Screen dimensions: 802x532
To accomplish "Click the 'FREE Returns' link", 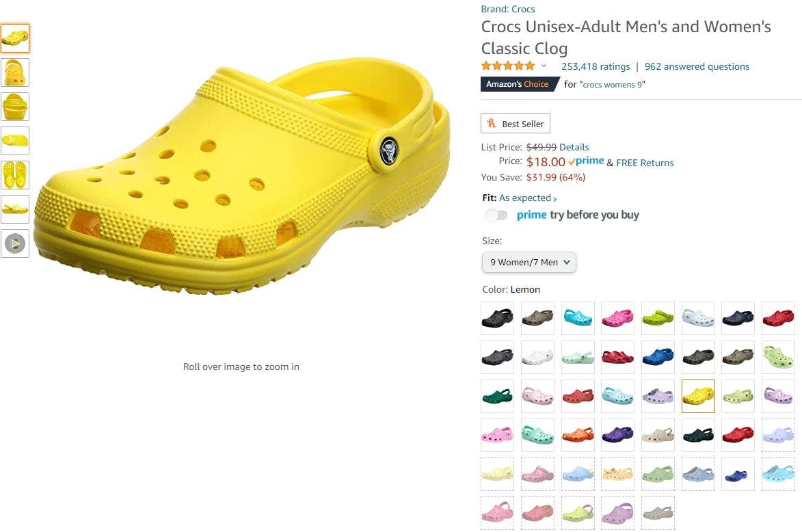I will click(645, 163).
